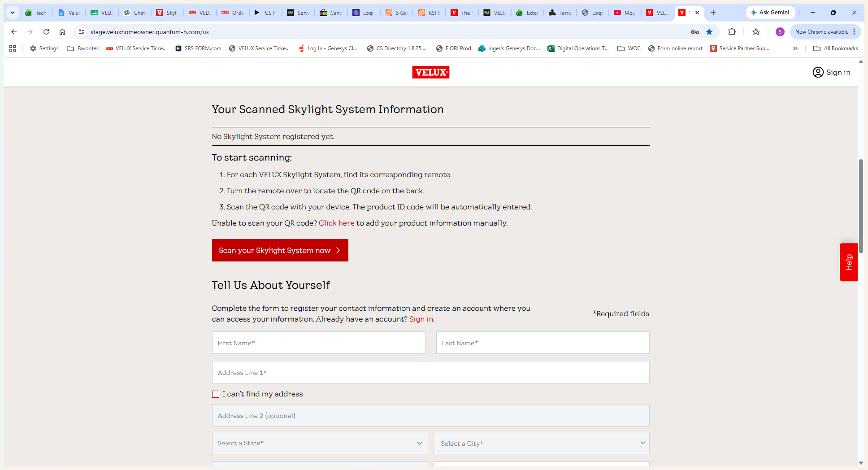Open New Chrome available menu
Viewport: 868px width, 470px height.
click(x=825, y=32)
